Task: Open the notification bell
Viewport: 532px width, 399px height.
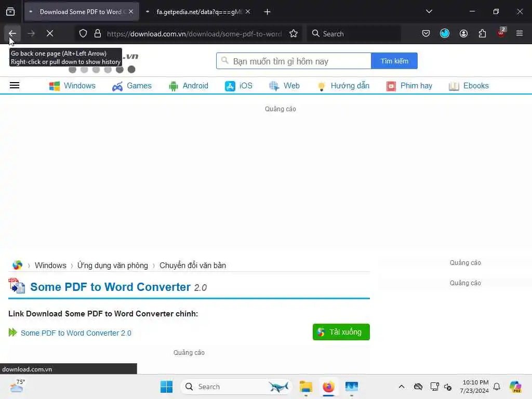Action: click(497, 387)
